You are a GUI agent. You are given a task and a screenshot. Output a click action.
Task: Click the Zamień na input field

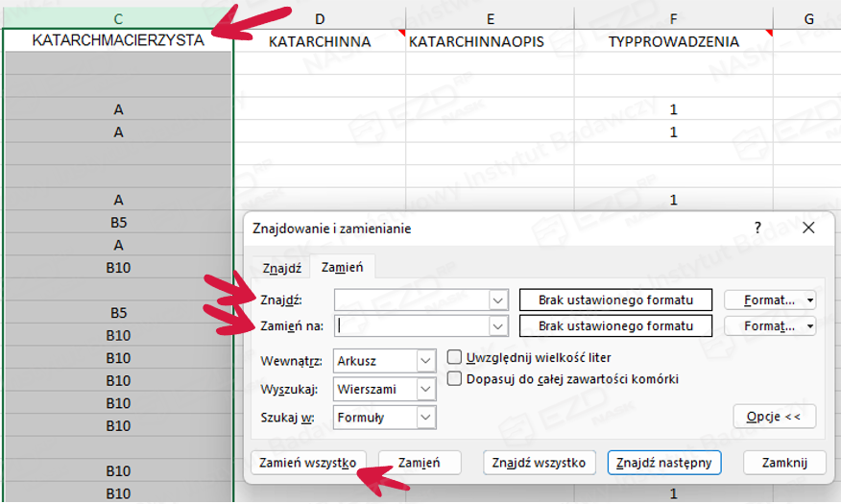411,326
